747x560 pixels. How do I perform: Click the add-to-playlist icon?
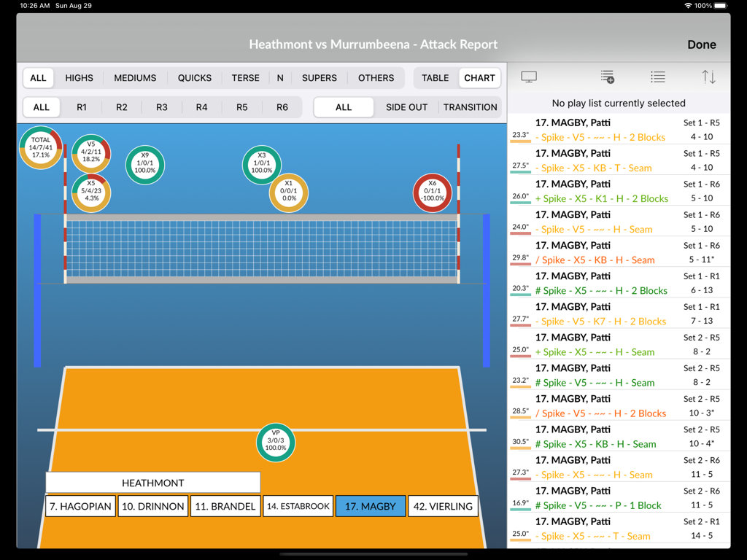tap(608, 77)
